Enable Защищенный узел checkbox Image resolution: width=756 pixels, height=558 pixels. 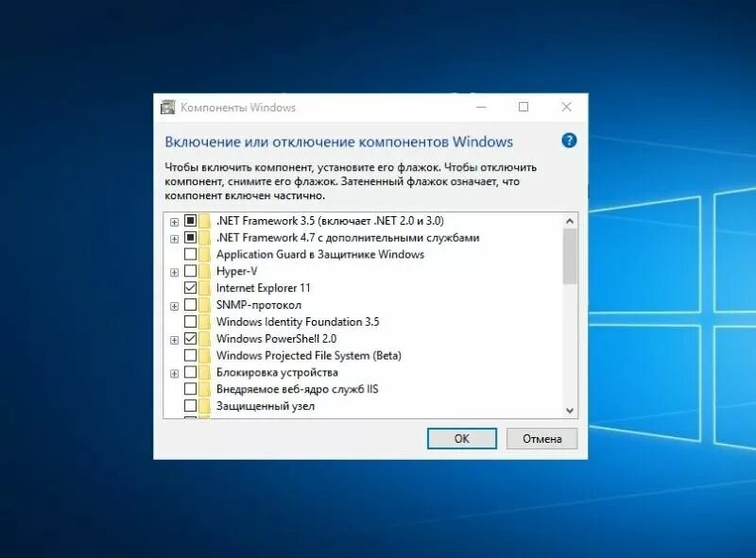[191, 406]
